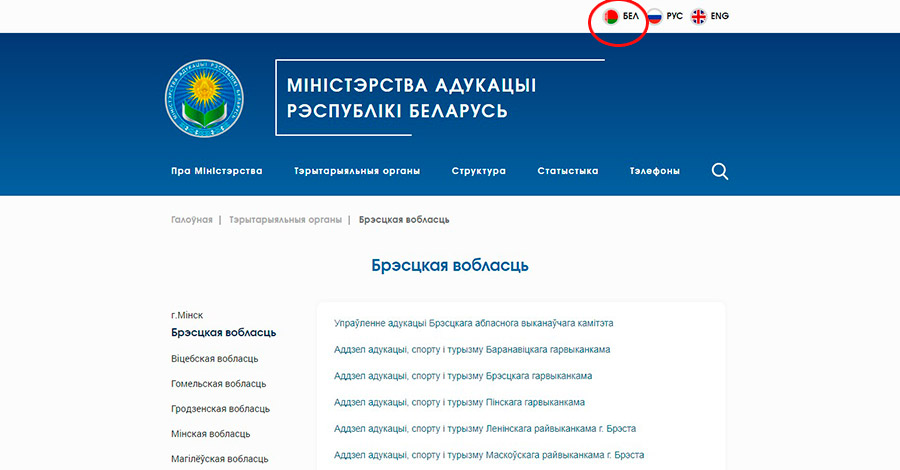Click the ministry title text banner
The width and height of the screenshot is (900, 470).
pos(411,98)
